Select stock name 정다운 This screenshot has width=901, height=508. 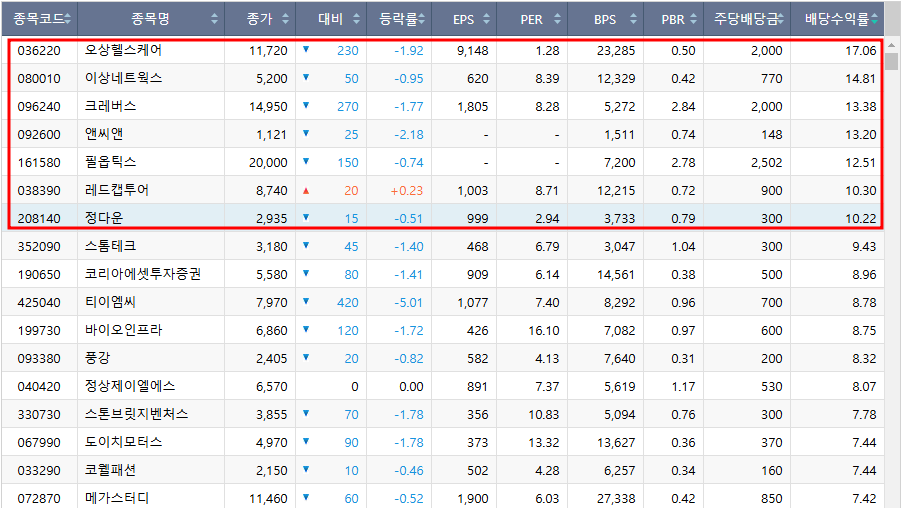104,218
